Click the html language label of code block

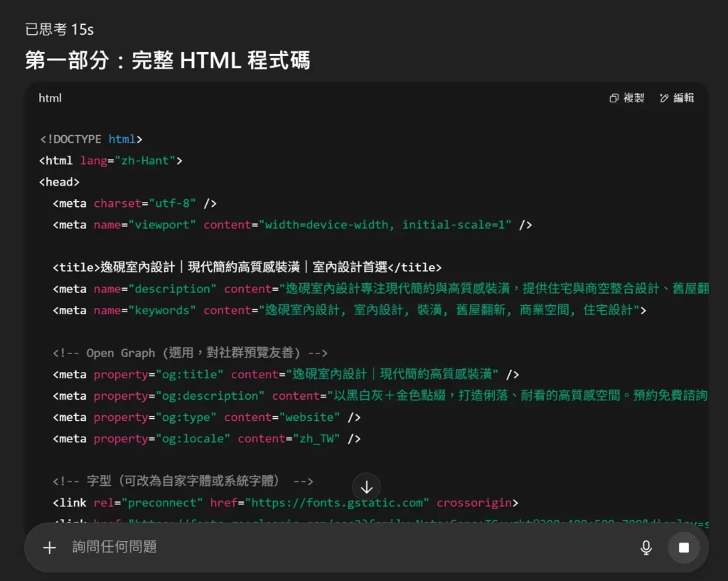[50, 98]
